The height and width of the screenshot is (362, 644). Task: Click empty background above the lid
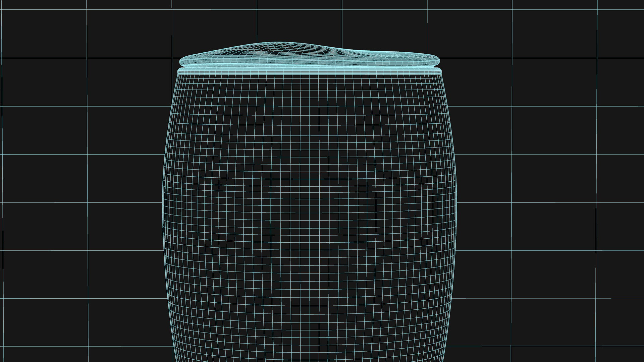[x=302, y=23]
